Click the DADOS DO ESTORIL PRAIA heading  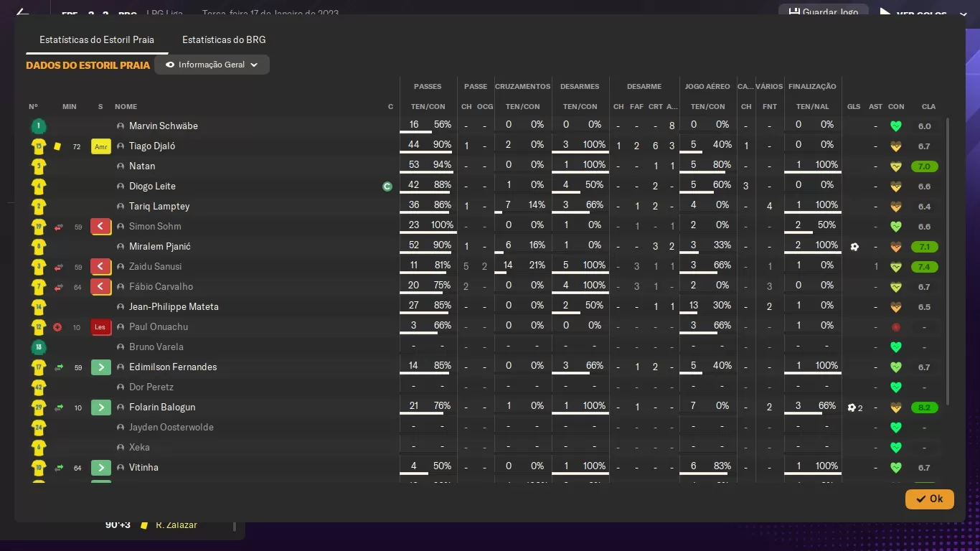click(x=88, y=65)
